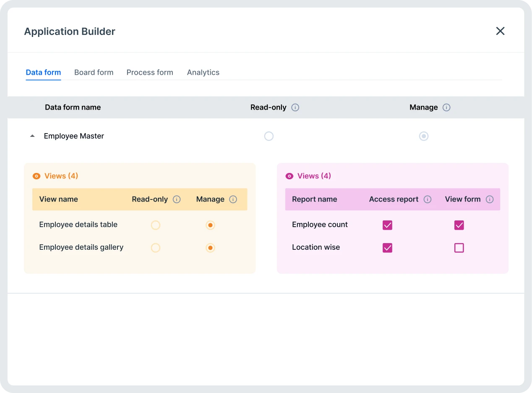Go to the Analytics tab
532x393 pixels.
(x=203, y=73)
